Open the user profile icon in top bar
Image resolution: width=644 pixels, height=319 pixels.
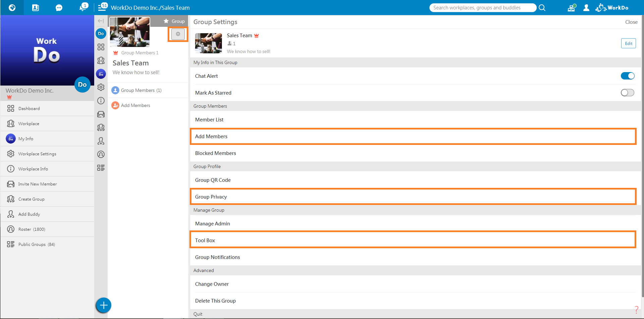click(x=586, y=8)
